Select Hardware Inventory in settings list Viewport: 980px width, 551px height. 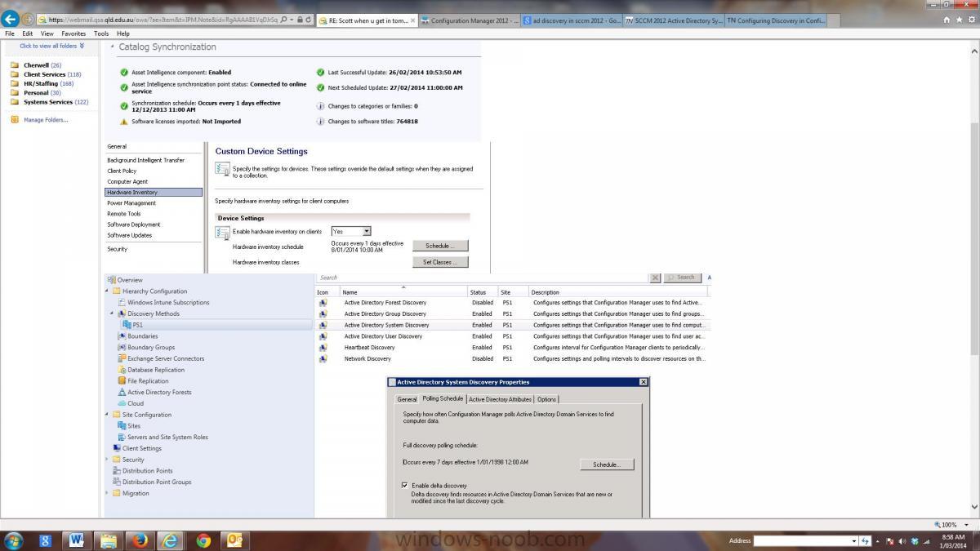[x=154, y=193]
